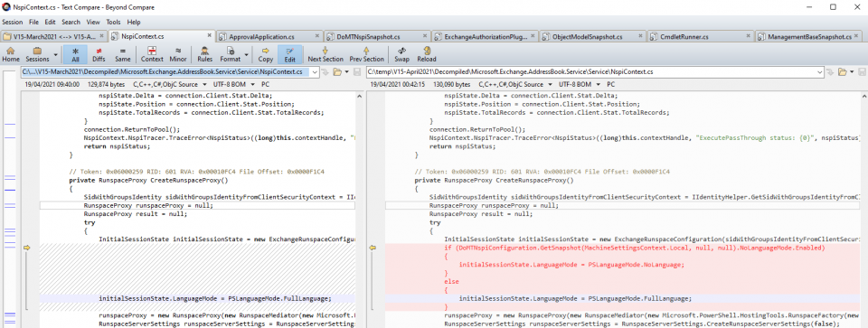This screenshot has width=868, height=328.
Task: Open the Sessions toolbar button
Action: [38, 54]
